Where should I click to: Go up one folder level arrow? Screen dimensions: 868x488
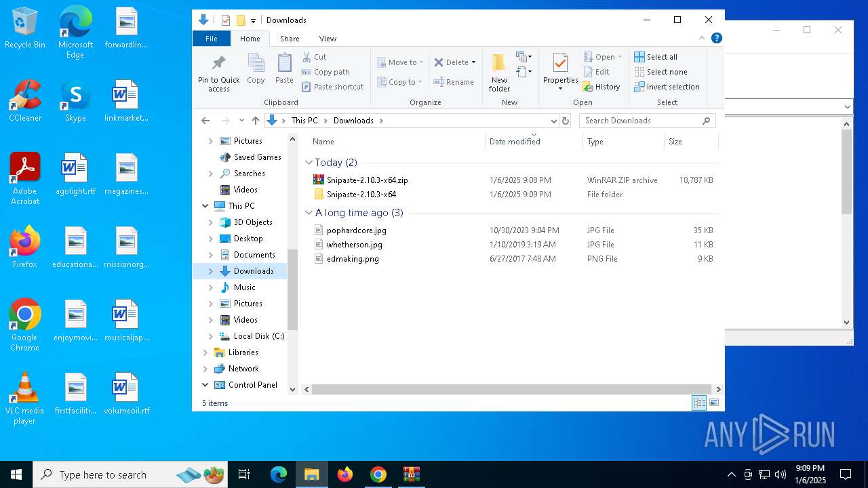click(255, 121)
